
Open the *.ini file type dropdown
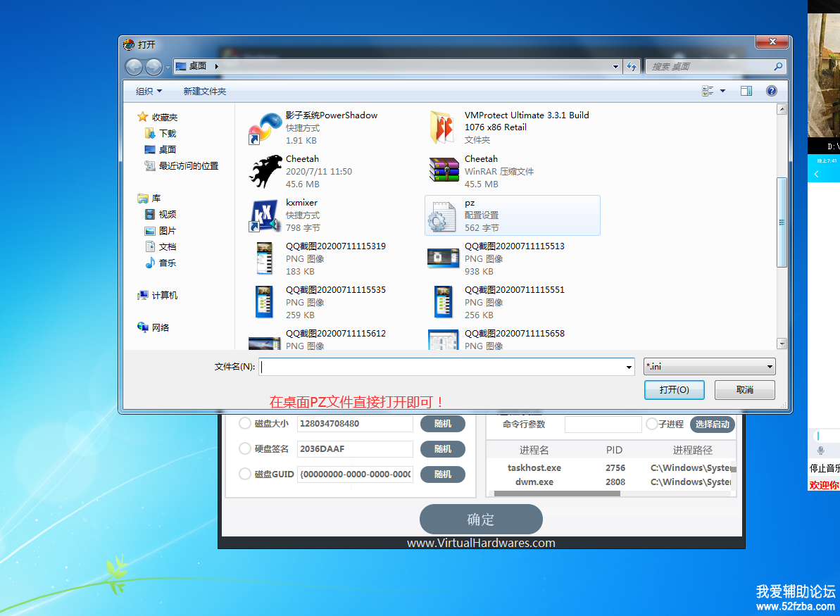coord(709,367)
